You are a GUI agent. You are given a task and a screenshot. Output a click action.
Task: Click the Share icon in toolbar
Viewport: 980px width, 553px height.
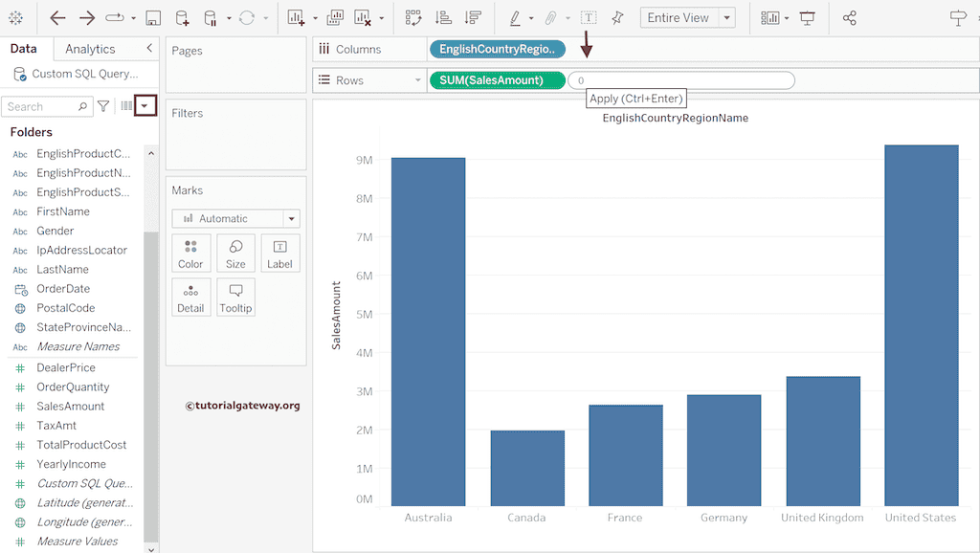click(850, 18)
